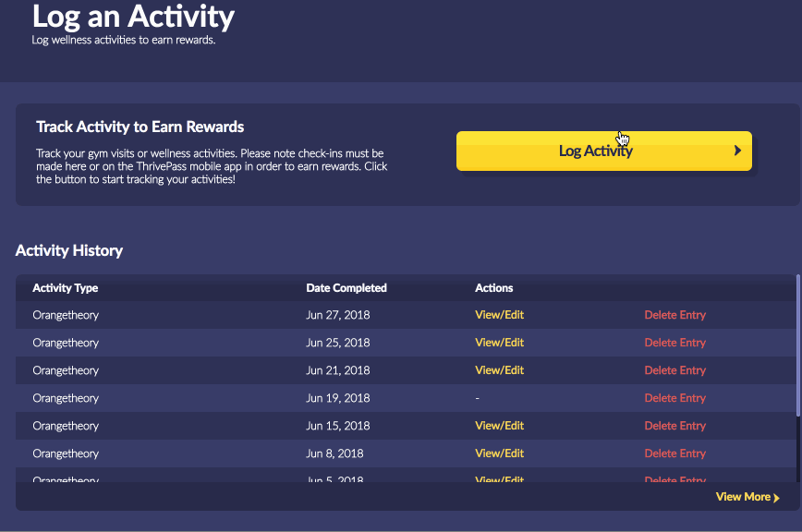This screenshot has width=802, height=532.
Task: Select Orangetheory in the Jun 27 row
Action: 66,315
